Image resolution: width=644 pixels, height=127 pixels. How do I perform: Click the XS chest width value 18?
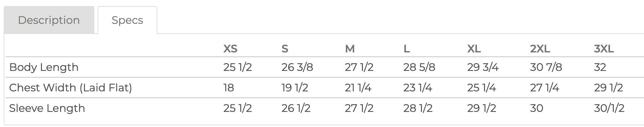point(229,88)
